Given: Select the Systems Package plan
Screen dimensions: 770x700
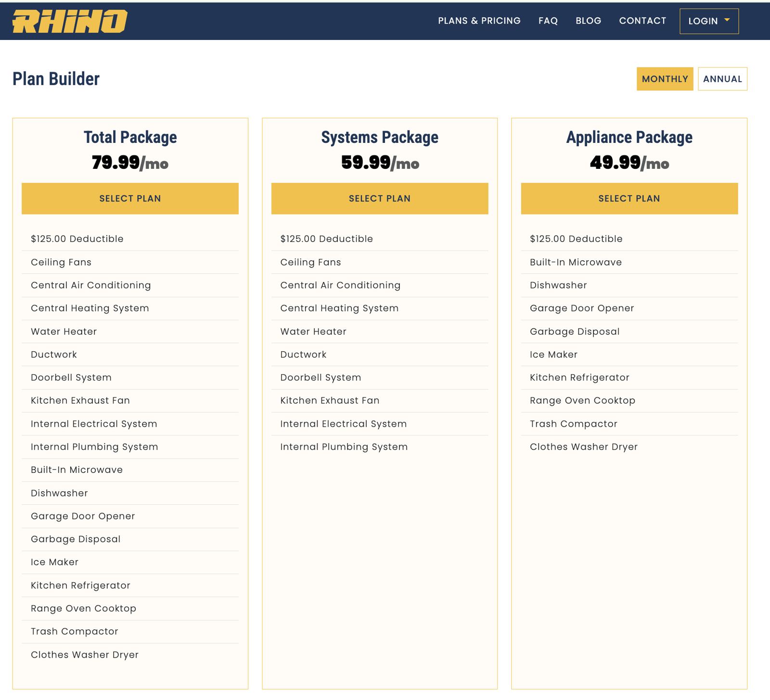Looking at the screenshot, I should point(380,198).
